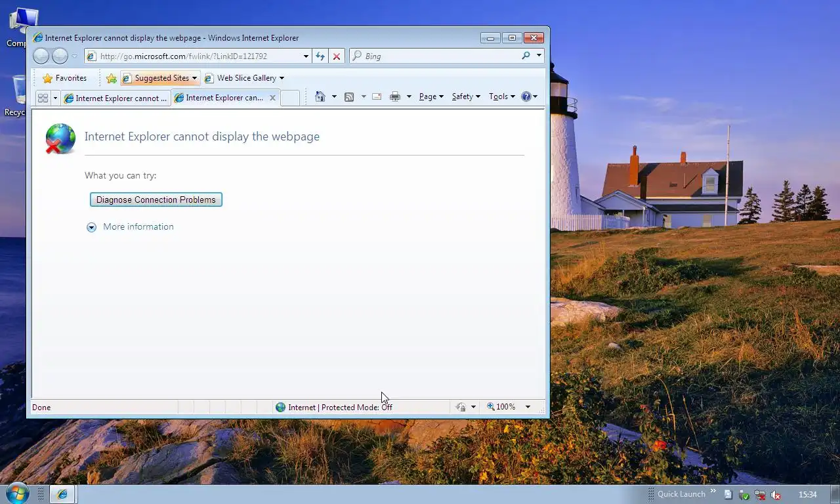Viewport: 840px width, 504px height.
Task: Maximize the Internet Explorer window
Action: (x=512, y=38)
